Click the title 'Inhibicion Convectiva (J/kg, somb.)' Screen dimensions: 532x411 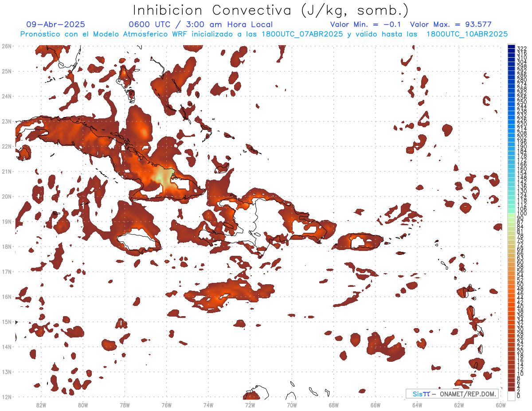[x=271, y=11]
